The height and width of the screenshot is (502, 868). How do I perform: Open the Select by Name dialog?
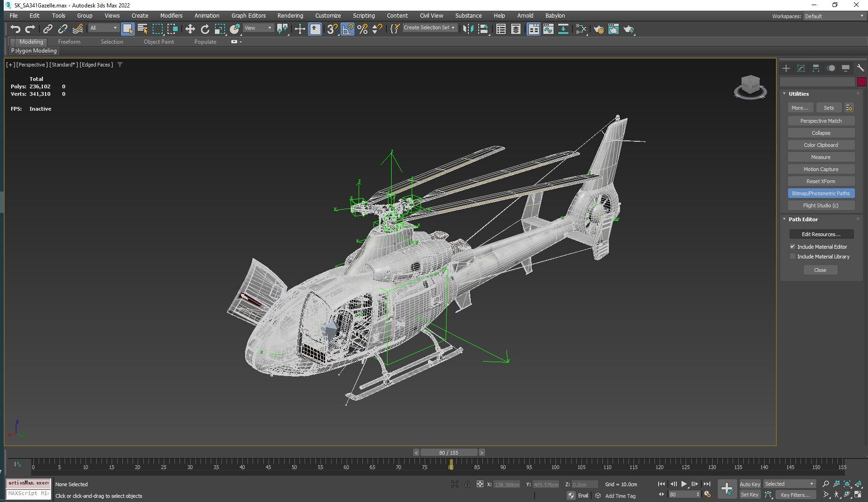point(143,29)
